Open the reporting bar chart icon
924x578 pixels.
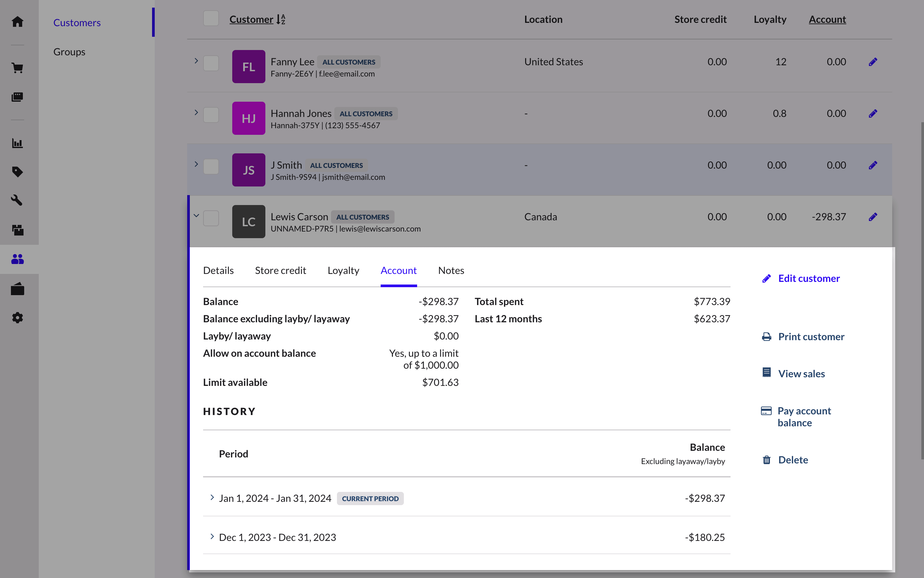point(18,143)
